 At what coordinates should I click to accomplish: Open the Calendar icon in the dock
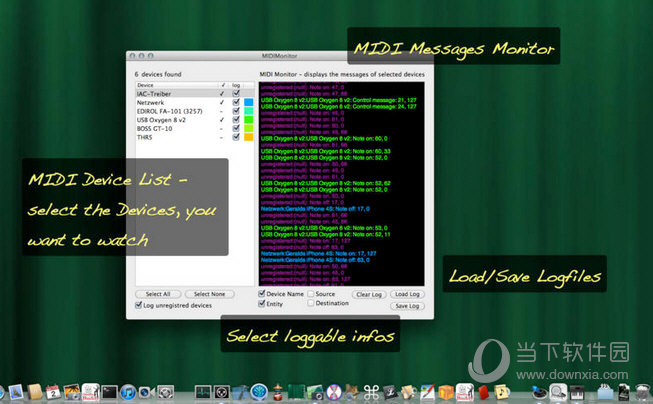53,392
